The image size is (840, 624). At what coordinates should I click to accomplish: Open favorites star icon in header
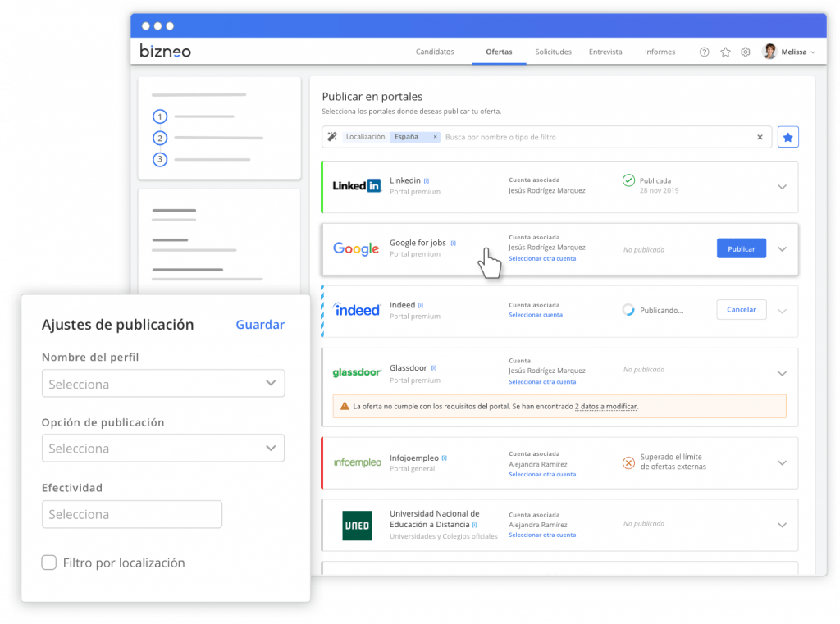725,52
